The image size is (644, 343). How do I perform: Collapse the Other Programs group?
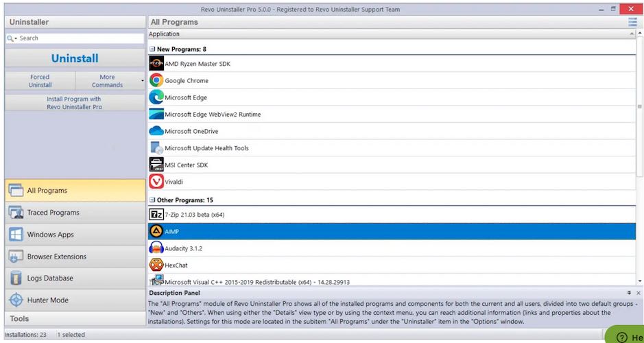click(152, 200)
